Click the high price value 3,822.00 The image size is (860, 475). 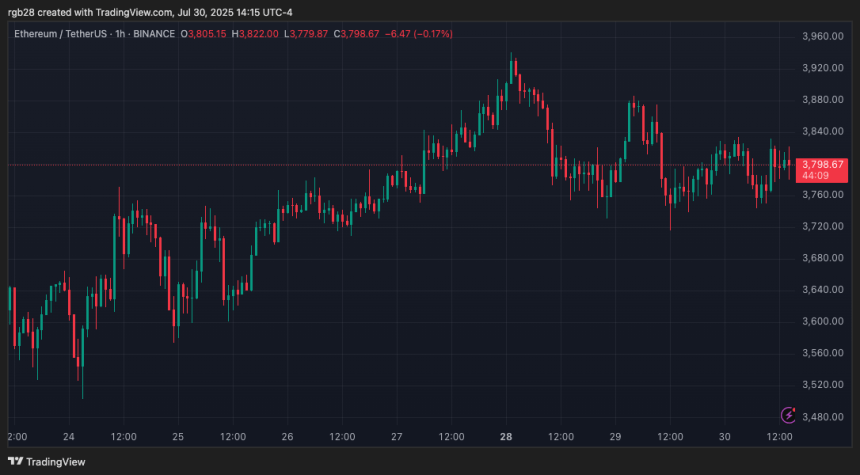tap(259, 34)
